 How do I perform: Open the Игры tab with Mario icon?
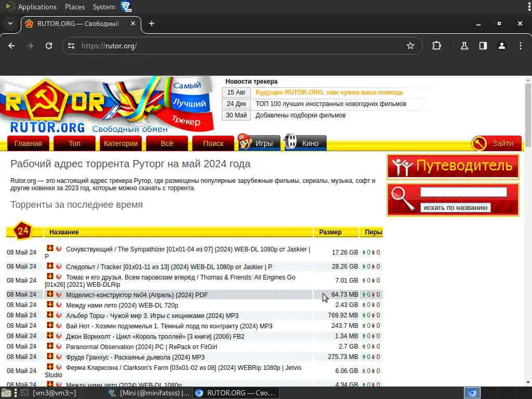(x=259, y=142)
